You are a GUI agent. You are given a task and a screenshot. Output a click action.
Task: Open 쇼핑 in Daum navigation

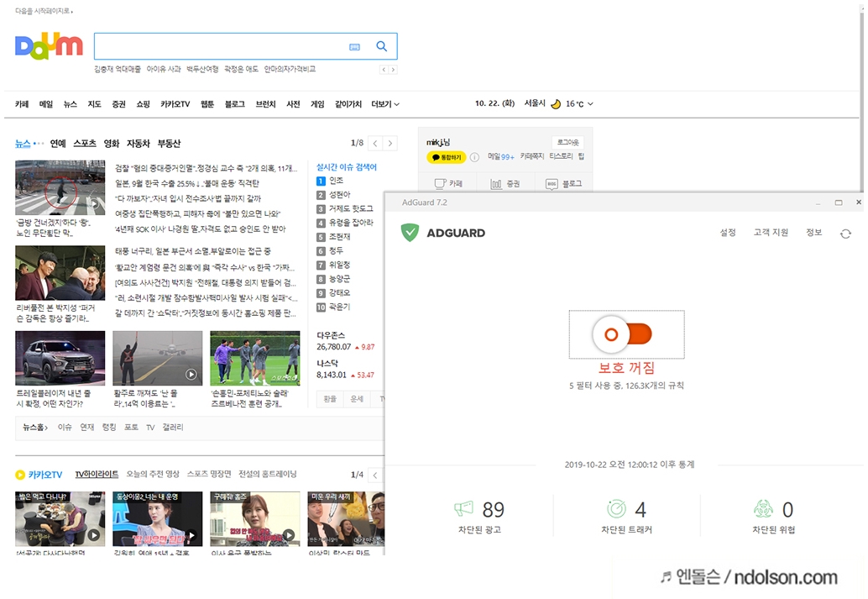(x=144, y=104)
